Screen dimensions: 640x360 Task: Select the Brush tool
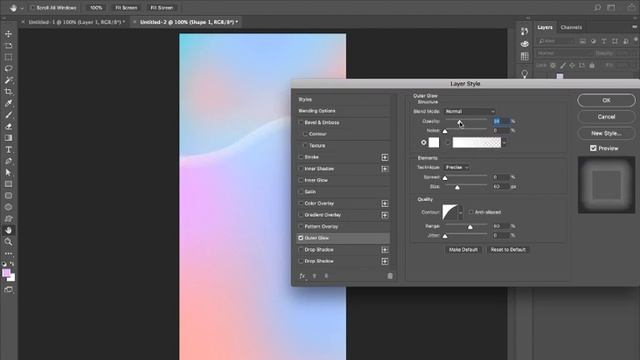tap(8, 115)
